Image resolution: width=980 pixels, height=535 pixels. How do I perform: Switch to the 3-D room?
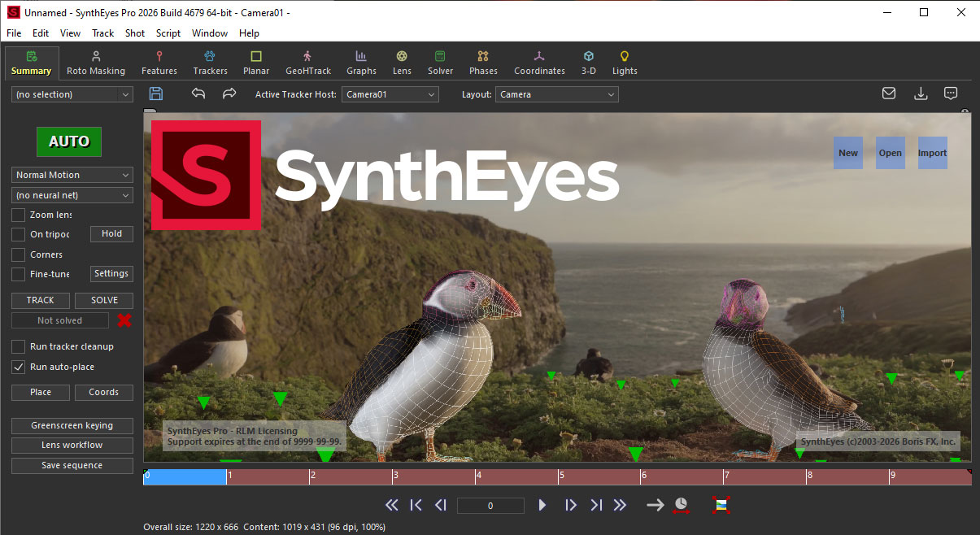click(589, 63)
